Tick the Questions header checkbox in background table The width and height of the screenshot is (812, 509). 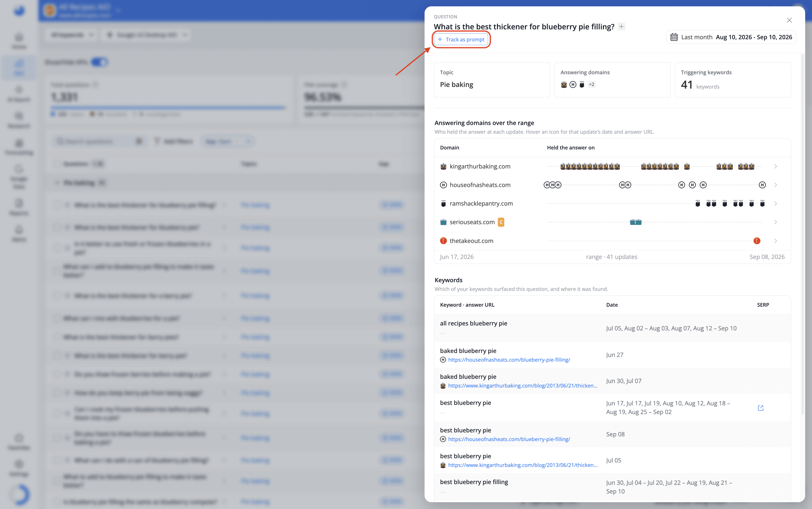(57, 164)
